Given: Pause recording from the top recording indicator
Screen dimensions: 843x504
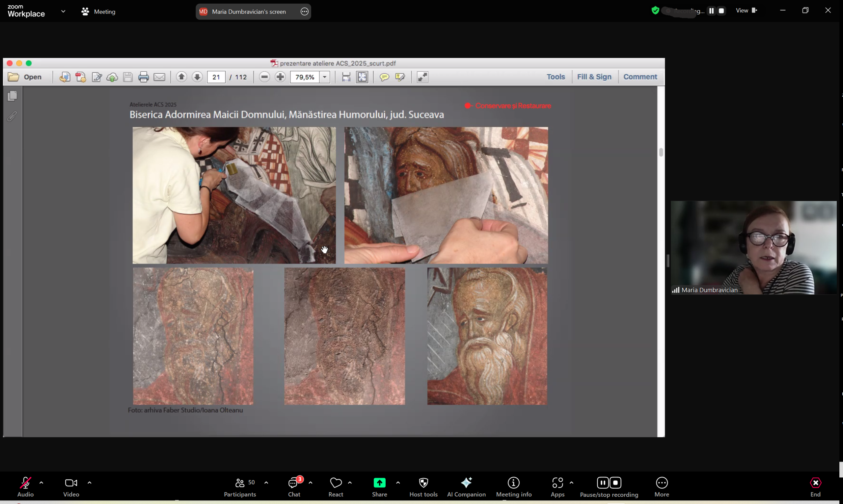Looking at the screenshot, I should (x=712, y=11).
